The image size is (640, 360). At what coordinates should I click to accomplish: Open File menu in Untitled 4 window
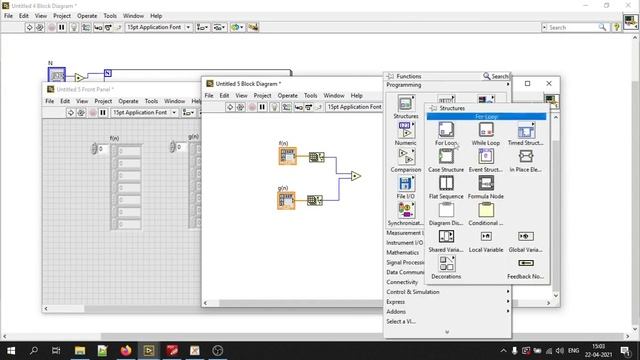tap(8, 16)
